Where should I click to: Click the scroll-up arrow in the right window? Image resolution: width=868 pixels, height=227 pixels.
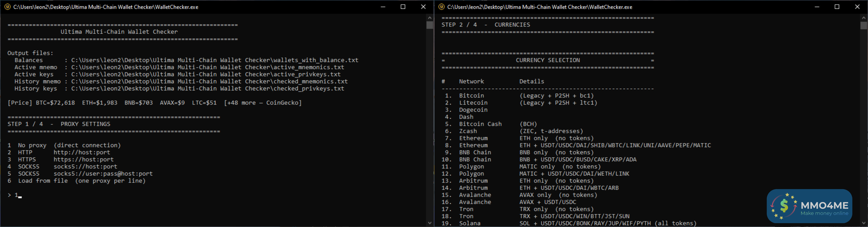[x=864, y=17]
